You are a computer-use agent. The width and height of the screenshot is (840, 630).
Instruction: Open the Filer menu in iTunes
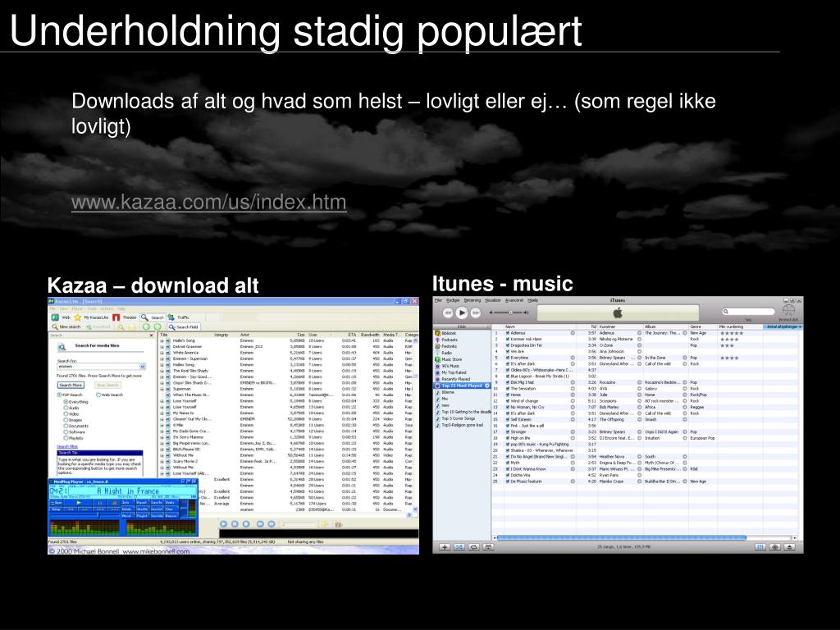click(x=438, y=300)
